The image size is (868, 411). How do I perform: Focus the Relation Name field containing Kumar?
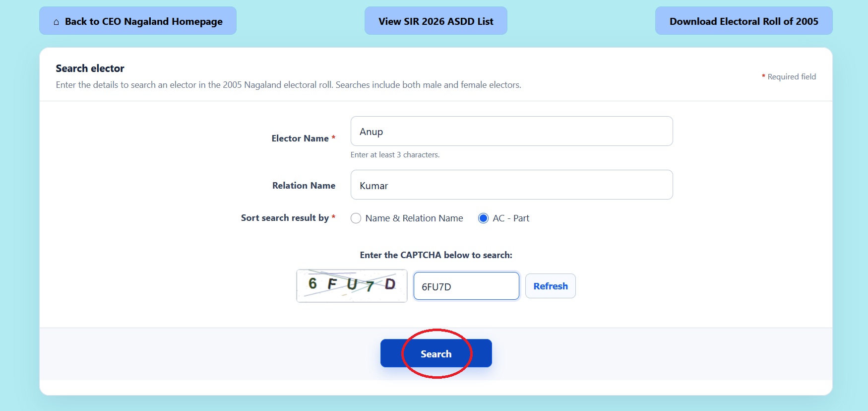coord(511,185)
